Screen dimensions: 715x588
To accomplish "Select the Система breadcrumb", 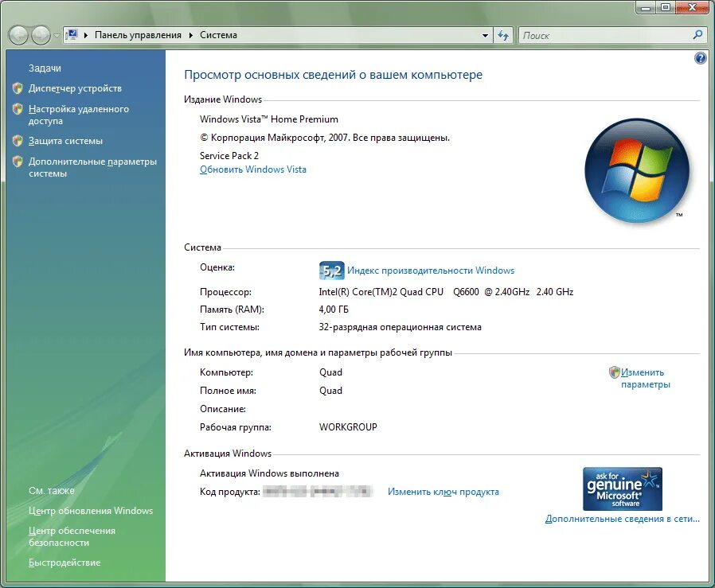I will 218,35.
